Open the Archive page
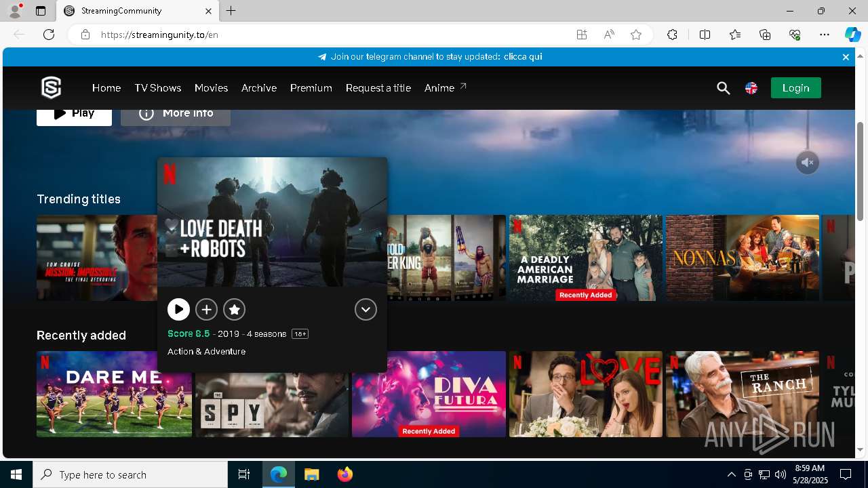The image size is (868, 488). click(259, 88)
